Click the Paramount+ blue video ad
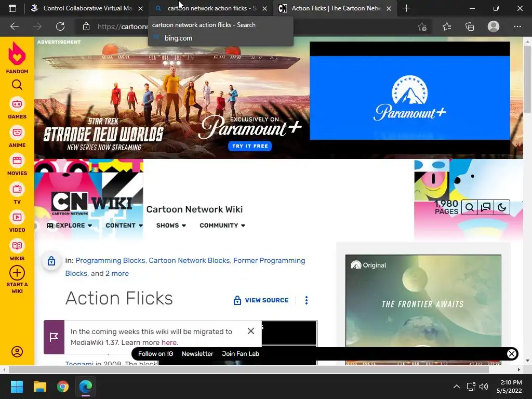This screenshot has height=399, width=532. (x=409, y=98)
